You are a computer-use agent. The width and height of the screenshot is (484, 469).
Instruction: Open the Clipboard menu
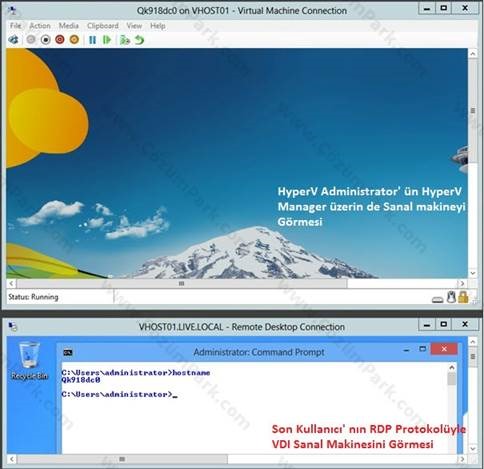(103, 26)
